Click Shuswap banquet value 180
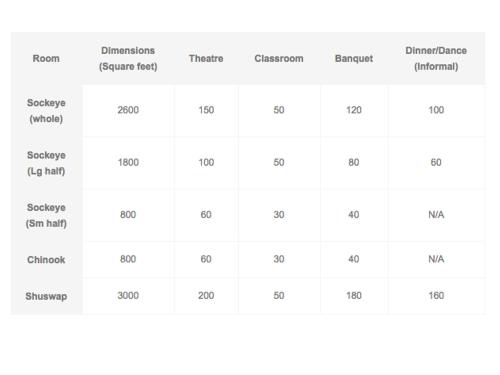The width and height of the screenshot is (500, 375). coord(354,295)
